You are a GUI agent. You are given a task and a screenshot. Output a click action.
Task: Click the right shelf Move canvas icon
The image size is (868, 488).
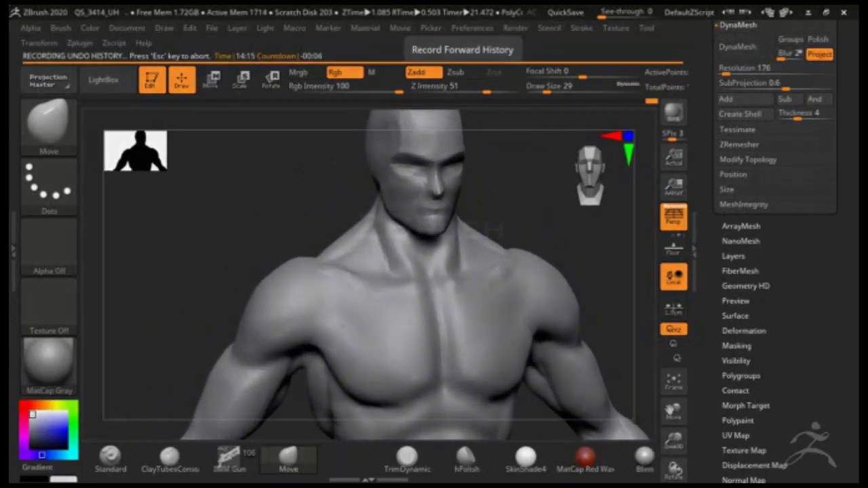(673, 411)
